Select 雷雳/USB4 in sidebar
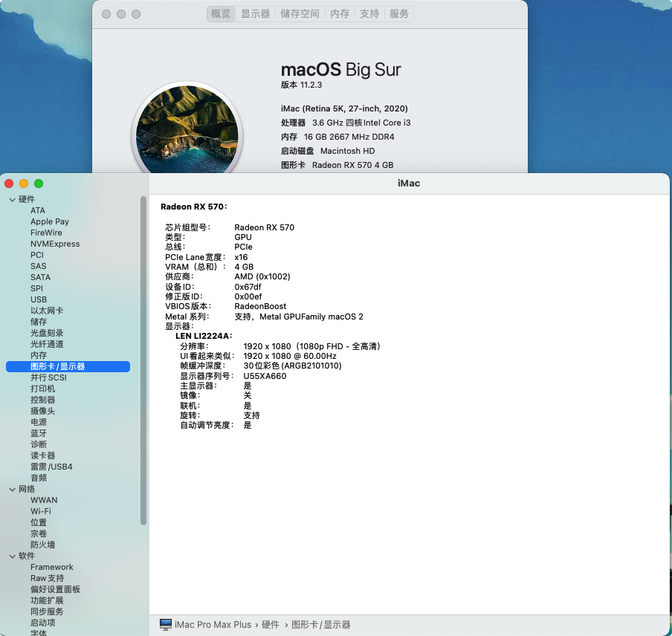 (51, 467)
